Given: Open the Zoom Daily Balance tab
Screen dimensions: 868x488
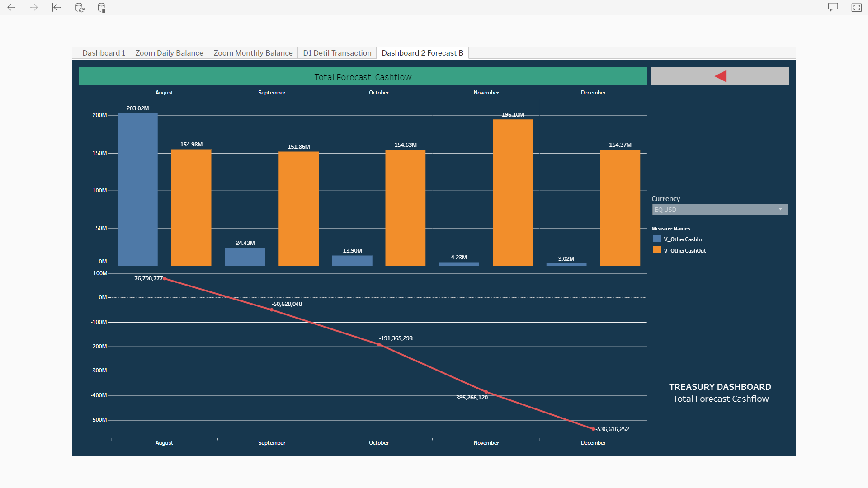Looking at the screenshot, I should coord(169,53).
